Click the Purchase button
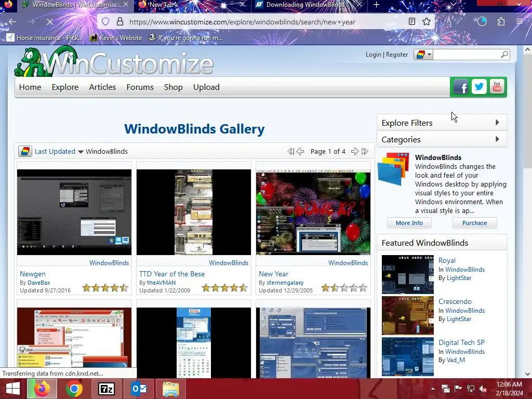 click(x=474, y=223)
